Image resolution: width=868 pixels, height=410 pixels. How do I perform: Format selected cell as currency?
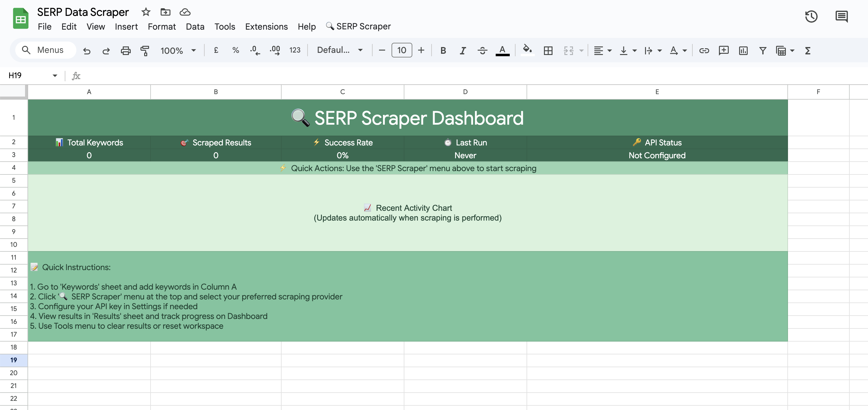[x=216, y=50]
